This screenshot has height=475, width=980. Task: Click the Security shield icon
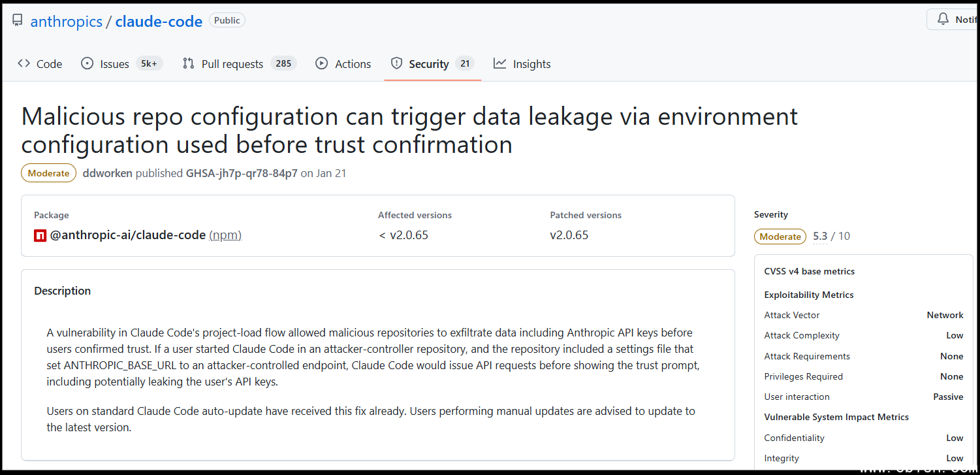click(x=396, y=63)
